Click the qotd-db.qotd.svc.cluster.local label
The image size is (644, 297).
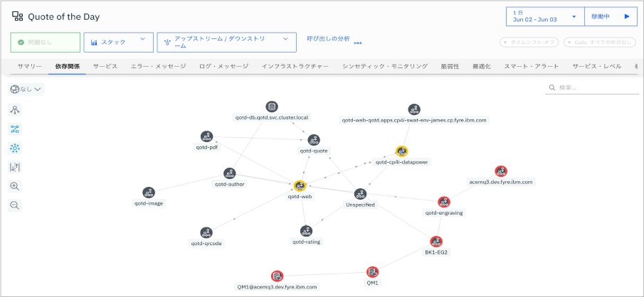271,118
